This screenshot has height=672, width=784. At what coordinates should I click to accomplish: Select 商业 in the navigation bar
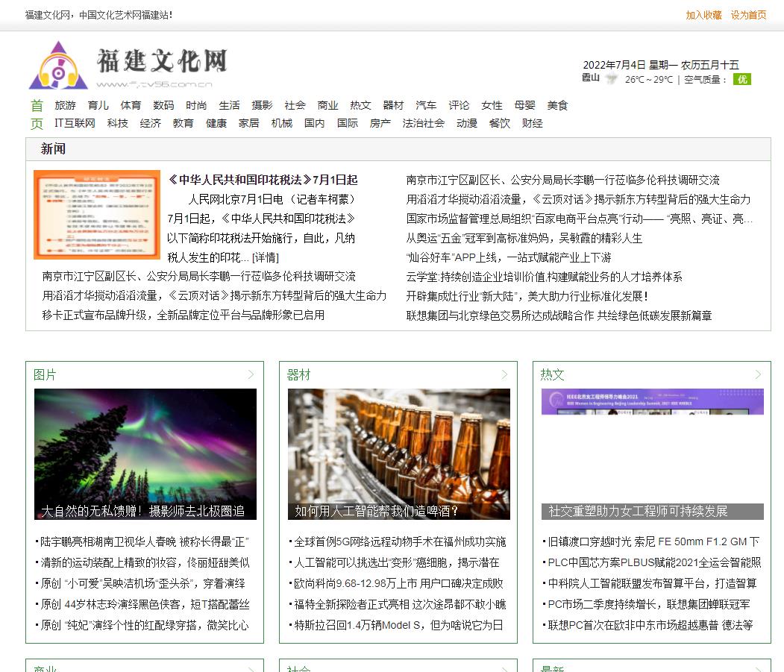(327, 105)
